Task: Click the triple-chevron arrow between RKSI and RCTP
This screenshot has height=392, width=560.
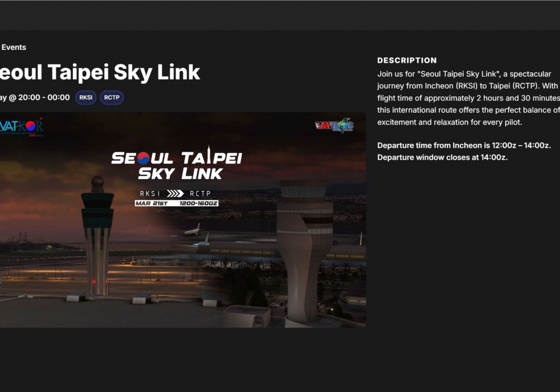Action: [175, 193]
